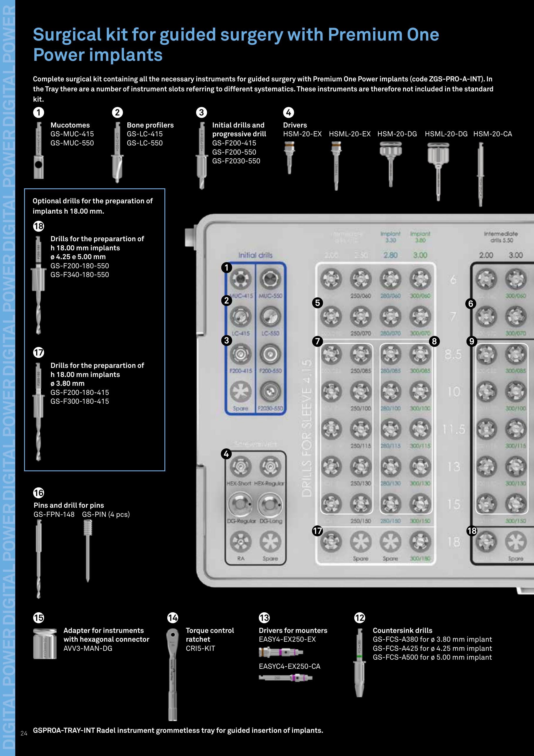Click the drill image beside GS-F200-180-550
Viewport: 534px width, 756px height.
38,285
